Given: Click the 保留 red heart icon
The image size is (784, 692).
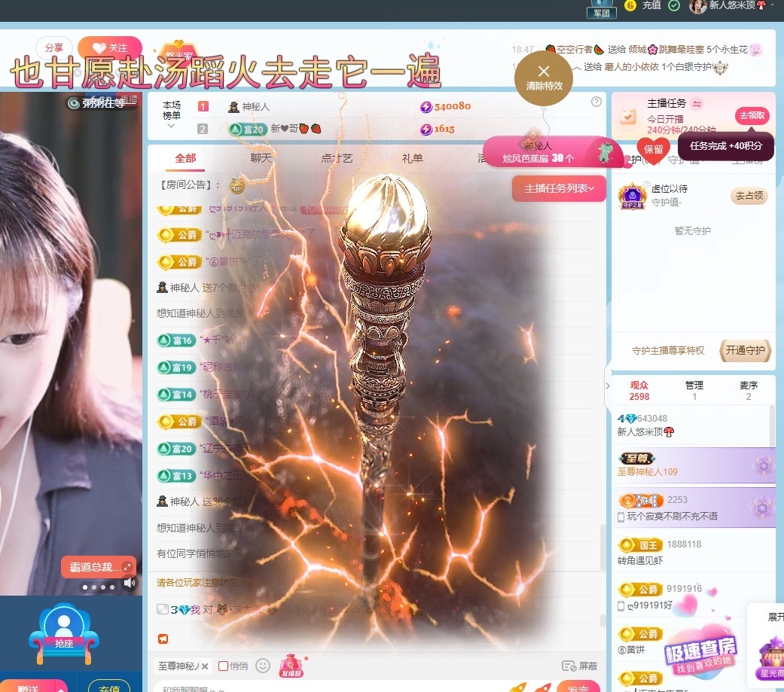Looking at the screenshot, I should (652, 150).
